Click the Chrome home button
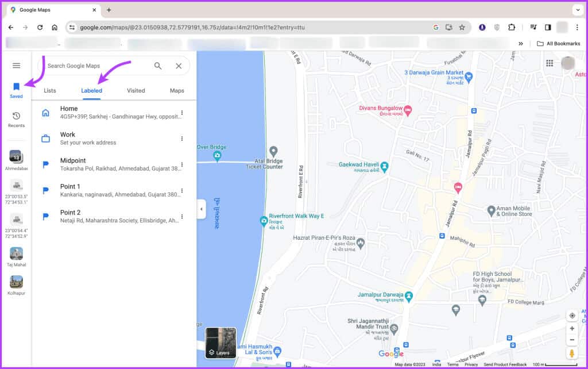The image size is (588, 369). coord(55,28)
